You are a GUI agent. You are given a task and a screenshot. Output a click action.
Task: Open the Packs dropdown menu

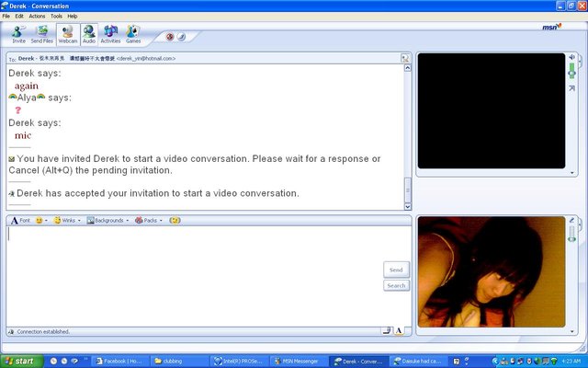pyautogui.click(x=150, y=221)
